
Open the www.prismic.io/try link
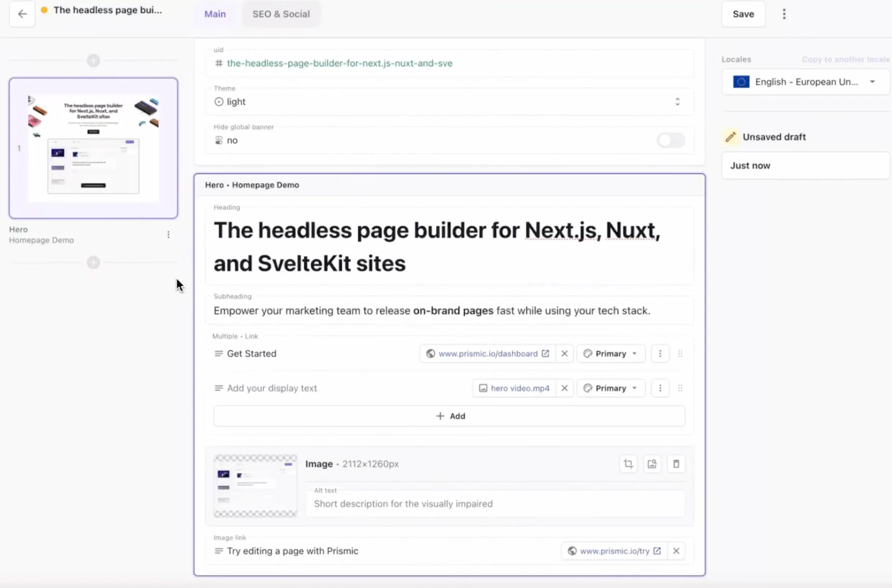[x=614, y=551]
